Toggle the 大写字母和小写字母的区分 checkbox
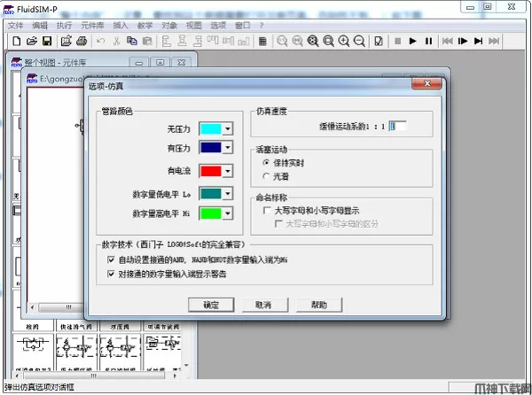Viewport: 532px width, 395px height. (278, 224)
